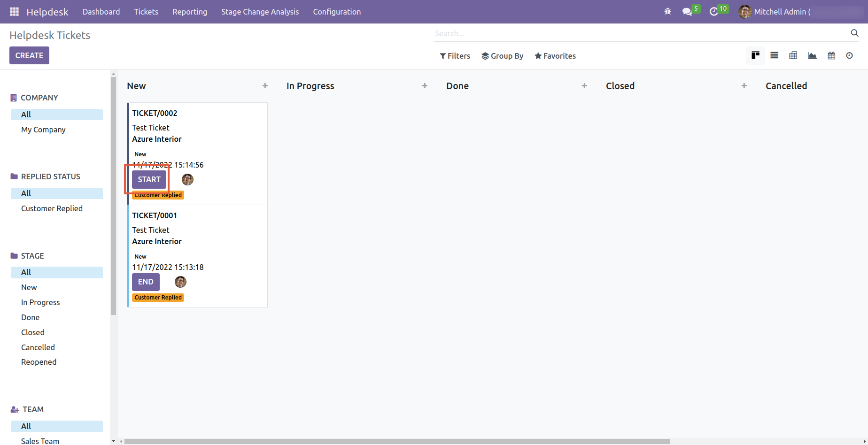The width and height of the screenshot is (868, 445).
Task: Click assignee avatar on TICKET/0002
Action: click(187, 179)
